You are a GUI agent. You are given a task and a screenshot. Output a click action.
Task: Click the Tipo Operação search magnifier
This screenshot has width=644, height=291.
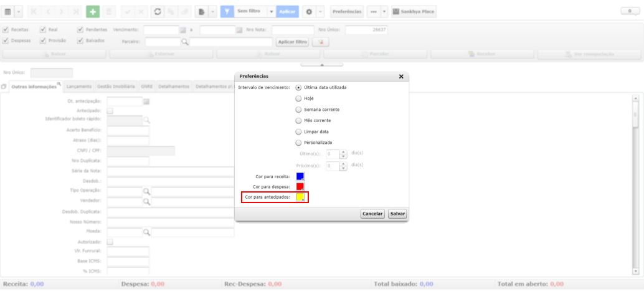click(x=146, y=191)
